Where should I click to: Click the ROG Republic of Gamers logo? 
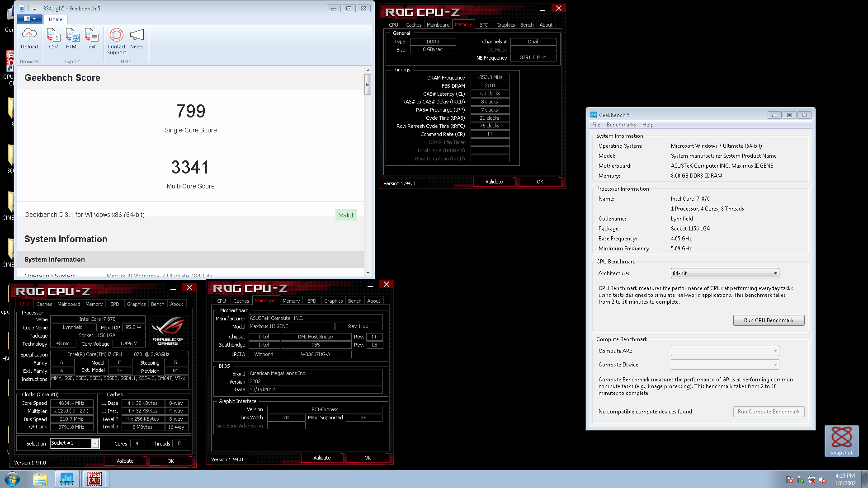point(168,331)
